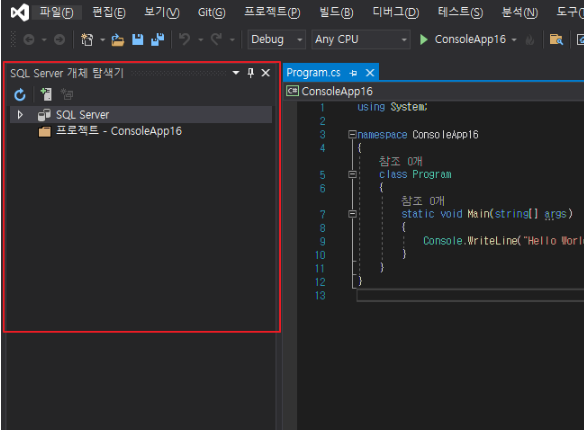This screenshot has width=584, height=430.
Task: Click line number 13 in editor
Action: point(320,296)
